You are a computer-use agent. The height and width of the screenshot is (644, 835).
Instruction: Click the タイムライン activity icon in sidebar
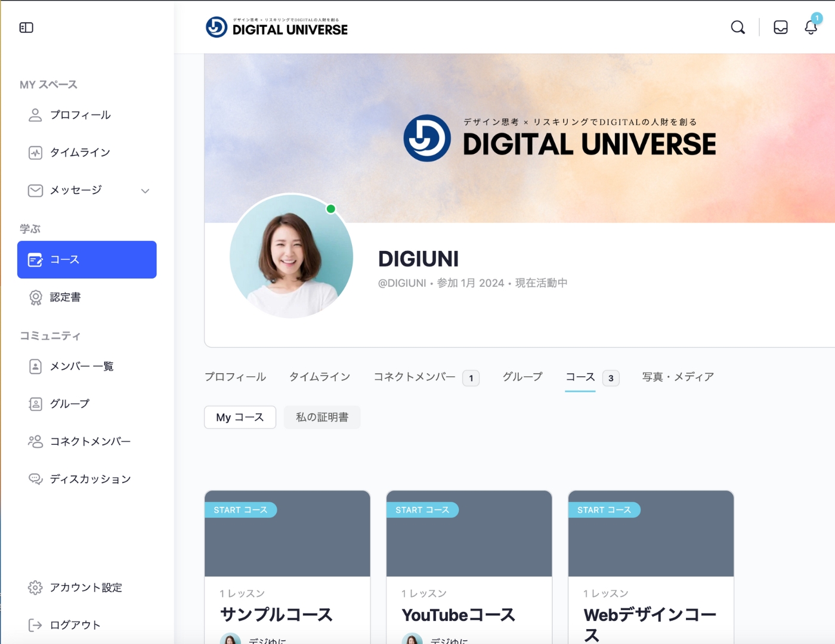pyautogui.click(x=35, y=153)
